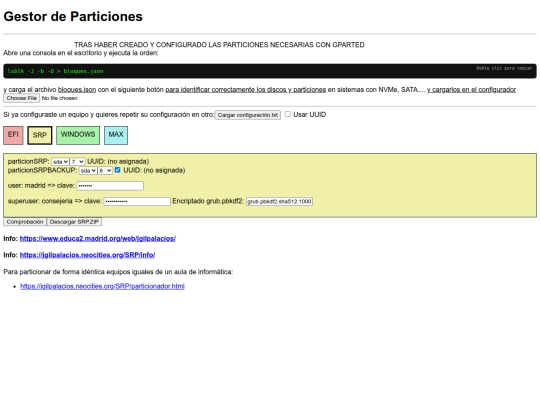Click the Encriptado grub.pbkdf2 field
540x405 pixels.
click(279, 201)
